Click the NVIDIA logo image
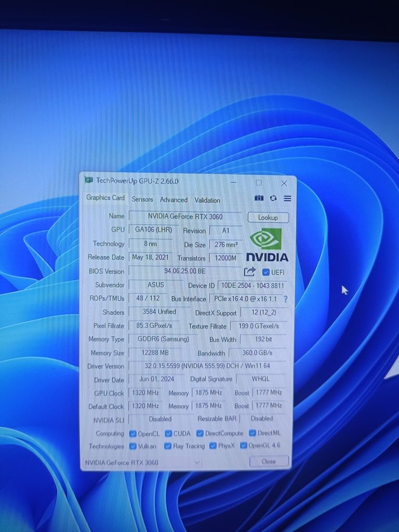 (268, 245)
